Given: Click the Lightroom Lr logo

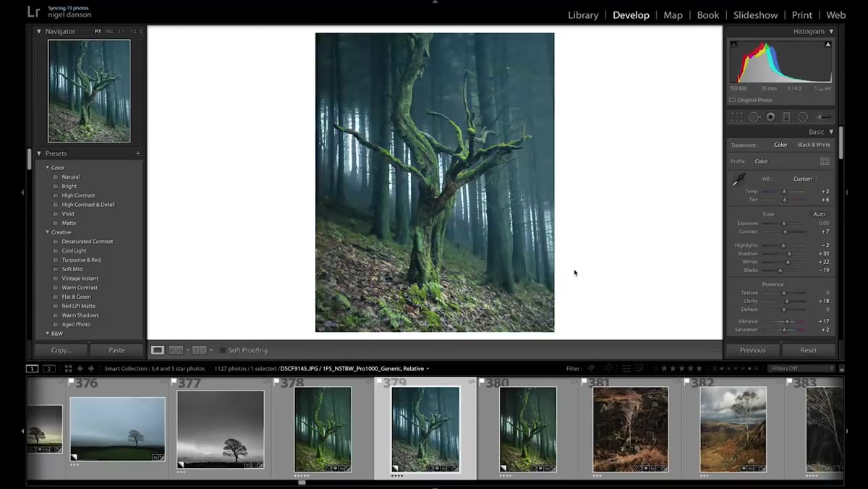Looking at the screenshot, I should pyautogui.click(x=33, y=12).
